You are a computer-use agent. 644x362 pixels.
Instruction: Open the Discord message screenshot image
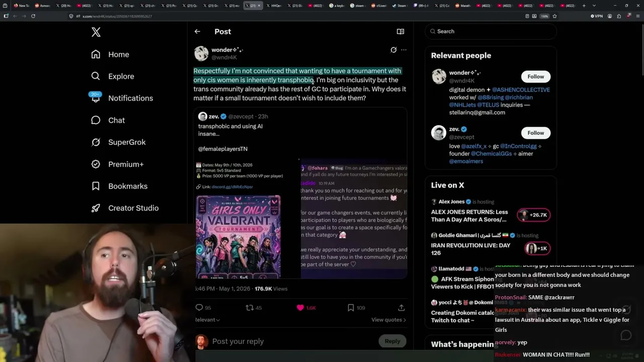(354, 218)
